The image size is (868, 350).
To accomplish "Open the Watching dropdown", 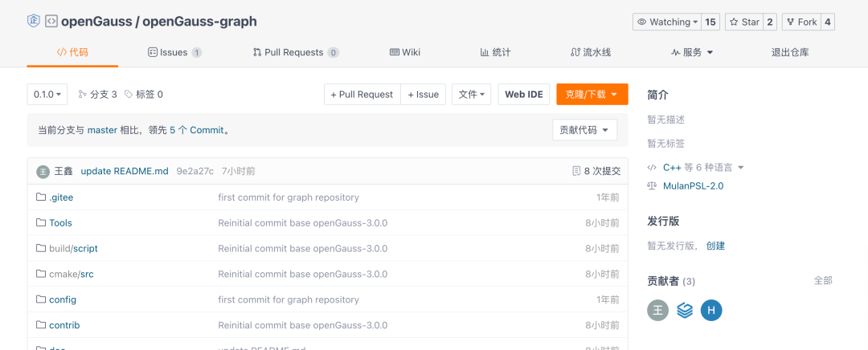I will pyautogui.click(x=667, y=22).
